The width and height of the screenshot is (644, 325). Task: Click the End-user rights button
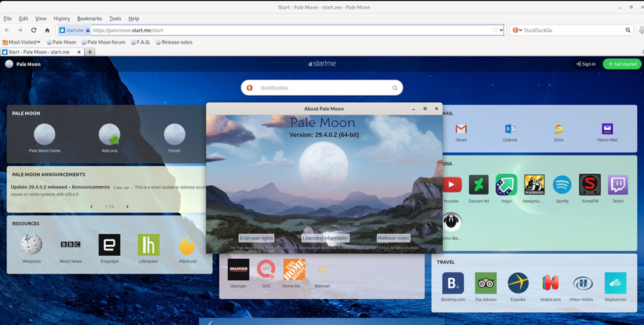(x=257, y=238)
